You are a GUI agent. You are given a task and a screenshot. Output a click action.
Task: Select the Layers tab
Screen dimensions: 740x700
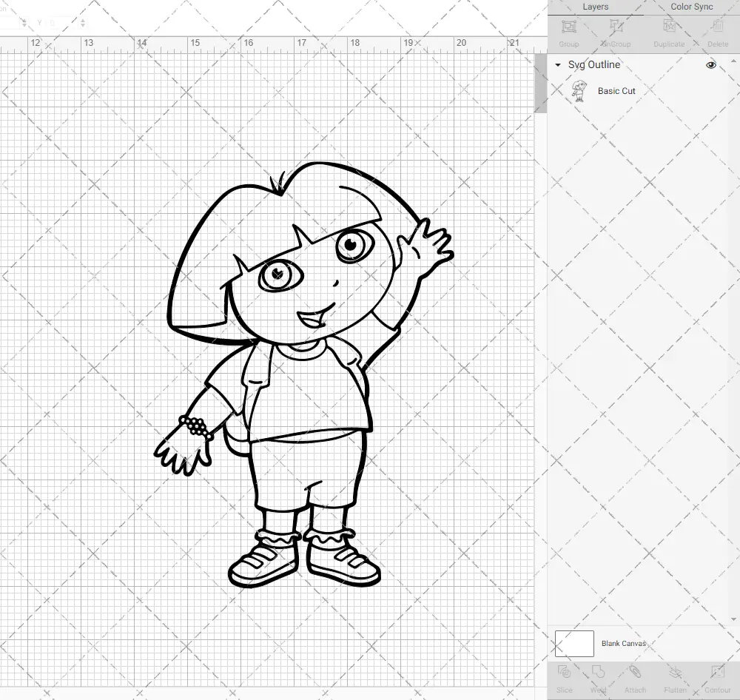pos(595,7)
